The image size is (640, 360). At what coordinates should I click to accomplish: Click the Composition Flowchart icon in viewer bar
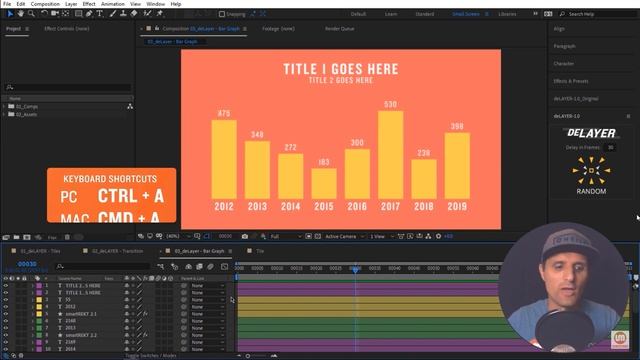click(428, 236)
